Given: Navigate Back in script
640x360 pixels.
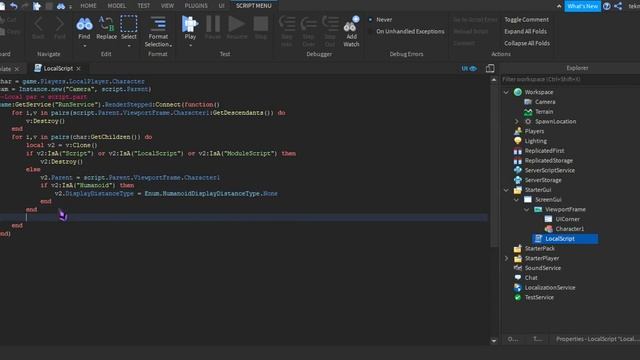Looking at the screenshot, I should (38, 28).
